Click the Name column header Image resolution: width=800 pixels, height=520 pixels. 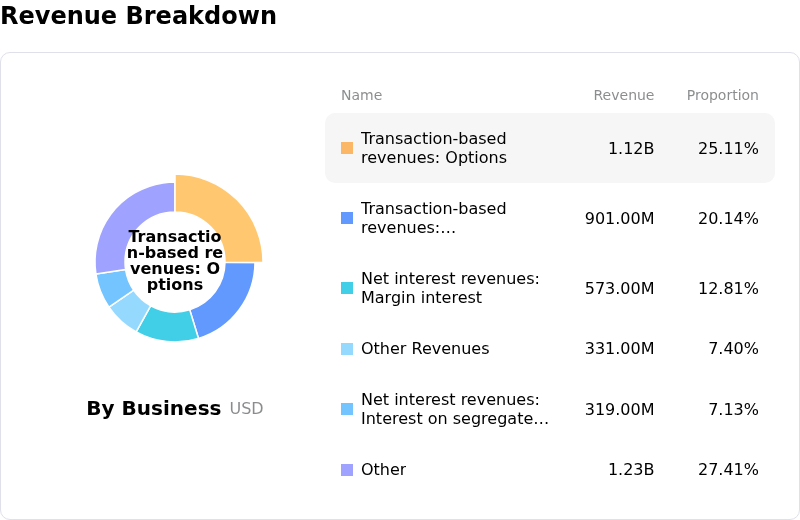coord(361,96)
